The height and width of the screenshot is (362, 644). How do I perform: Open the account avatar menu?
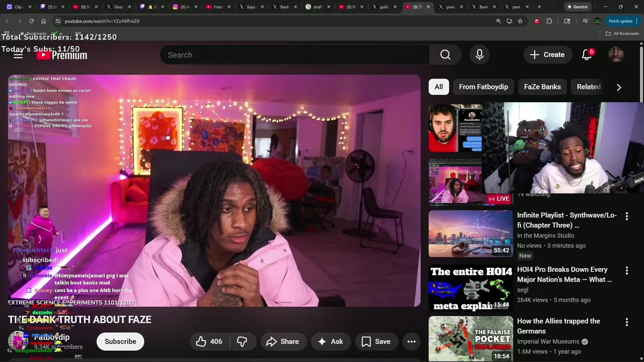pyautogui.click(x=616, y=55)
